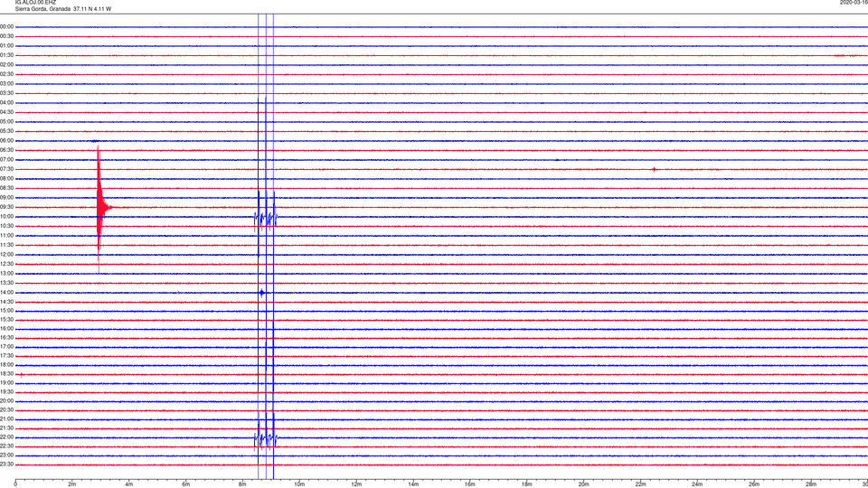Select the 00:30 trace time label
The height and width of the screenshot is (488, 868).
tap(6, 36)
